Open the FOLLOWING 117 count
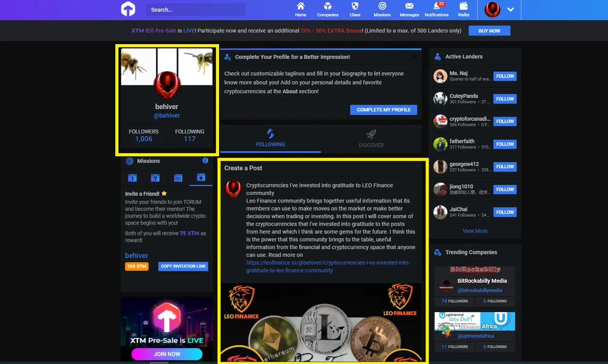This screenshot has width=608, height=364. 190,135
